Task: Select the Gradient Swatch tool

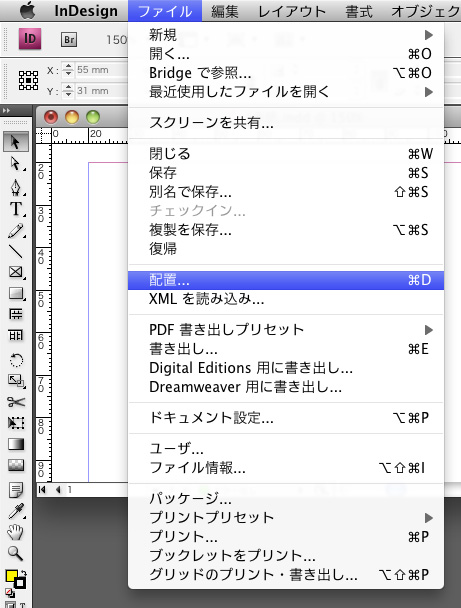Action: point(16,444)
